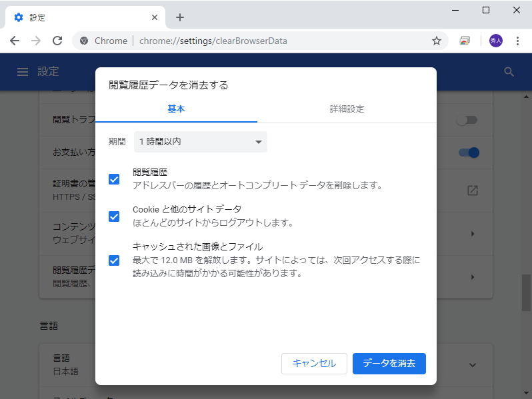The height and width of the screenshot is (399, 532).
Task: Maximize the Chrome window
Action: (486, 11)
